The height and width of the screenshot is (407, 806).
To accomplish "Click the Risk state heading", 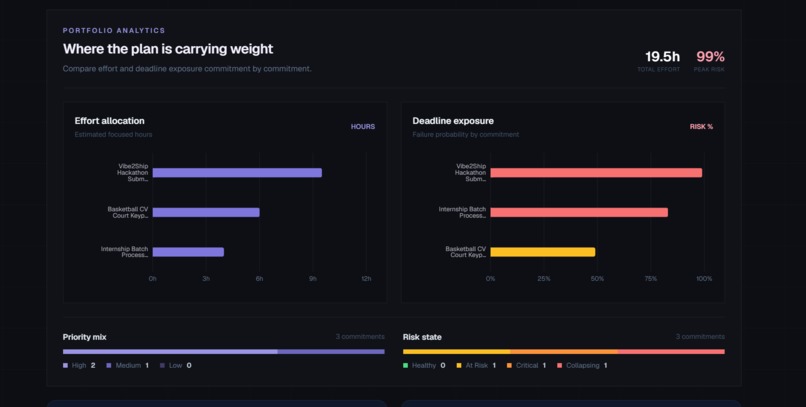I will point(422,337).
